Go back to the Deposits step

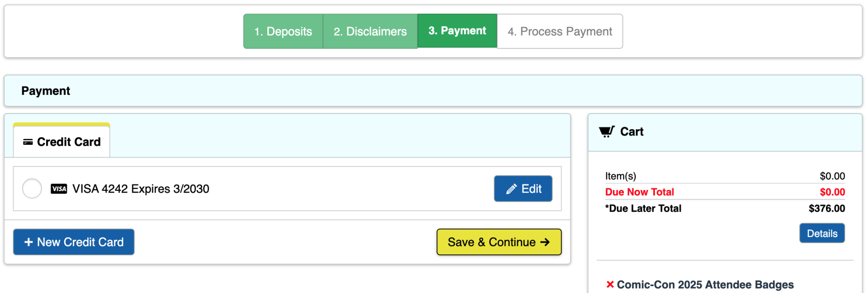[283, 31]
